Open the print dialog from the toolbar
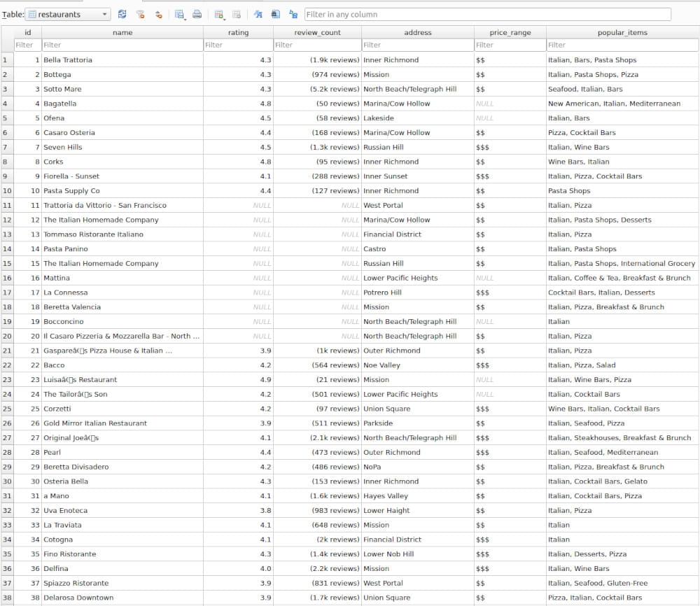 tap(198, 14)
